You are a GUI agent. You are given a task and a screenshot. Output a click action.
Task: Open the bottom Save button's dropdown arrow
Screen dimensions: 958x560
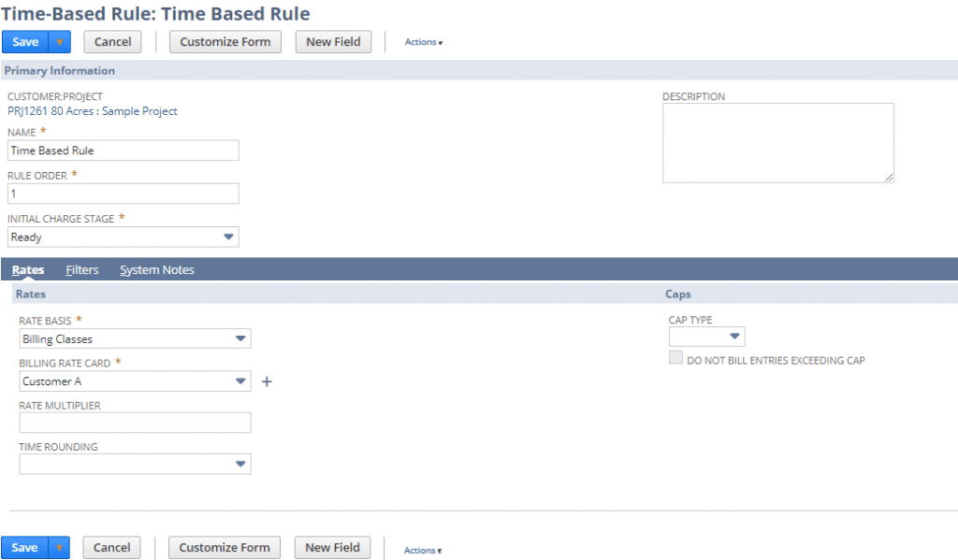59,548
